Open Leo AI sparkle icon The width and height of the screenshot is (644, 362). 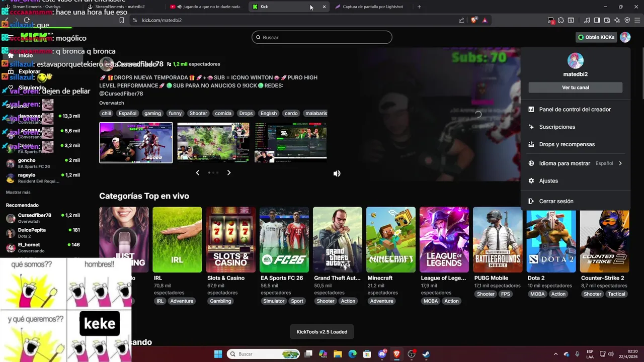(617, 20)
